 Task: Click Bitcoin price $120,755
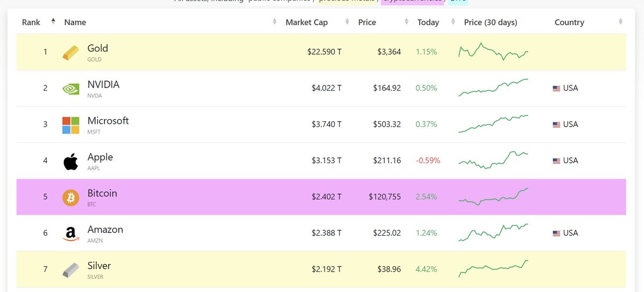[385, 197]
